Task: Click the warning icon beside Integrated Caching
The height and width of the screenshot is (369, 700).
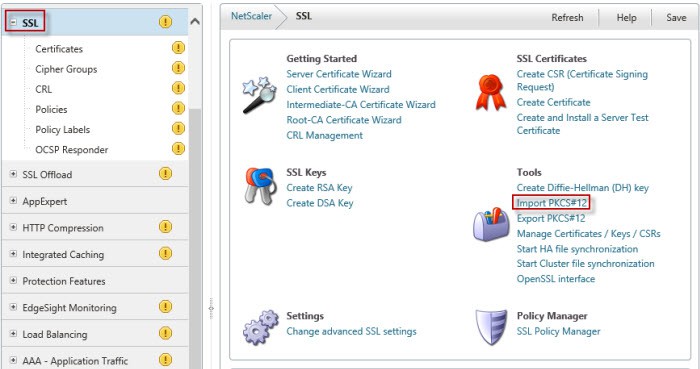Action: 165,253
